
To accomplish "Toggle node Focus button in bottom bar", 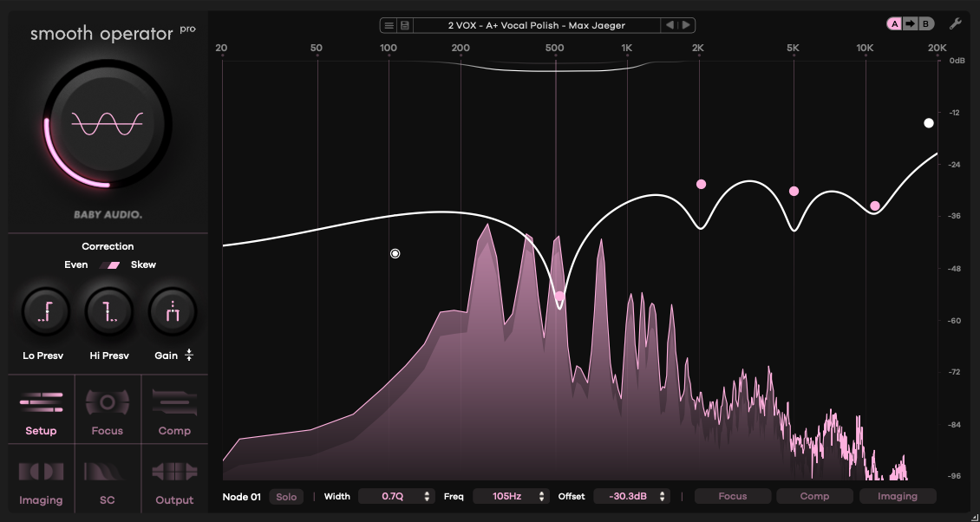I will [733, 496].
